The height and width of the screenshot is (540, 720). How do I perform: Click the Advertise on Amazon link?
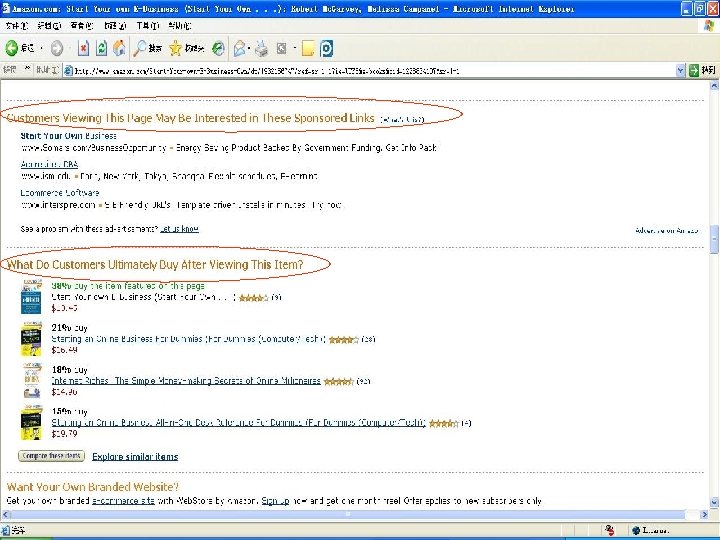click(x=667, y=230)
